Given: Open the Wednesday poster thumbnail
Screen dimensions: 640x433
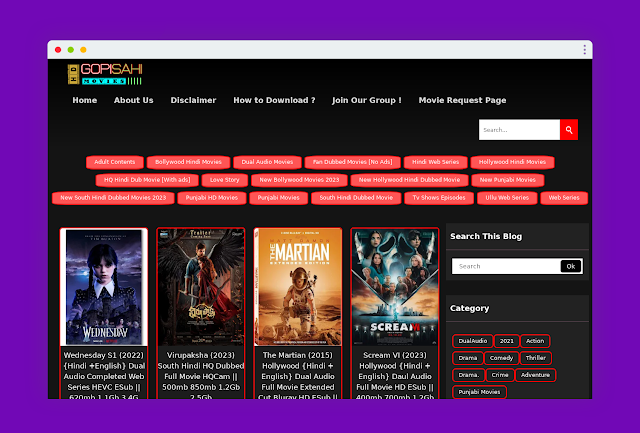Looking at the screenshot, I should pos(104,287).
